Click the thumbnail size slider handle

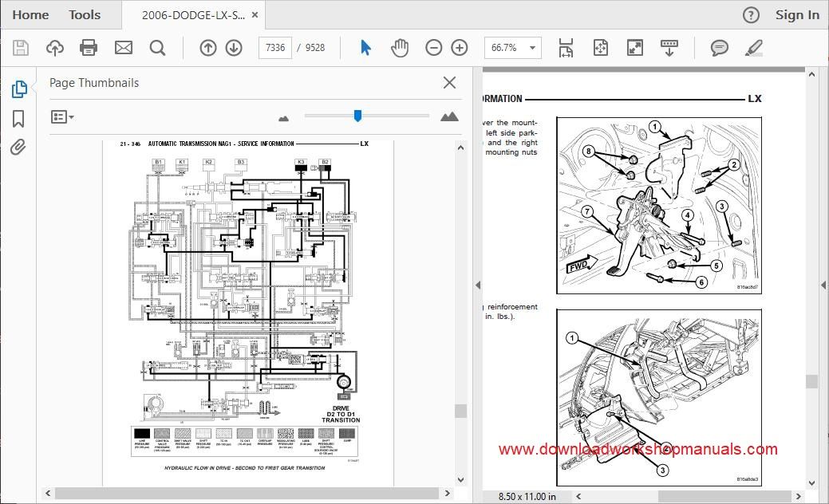[358, 116]
